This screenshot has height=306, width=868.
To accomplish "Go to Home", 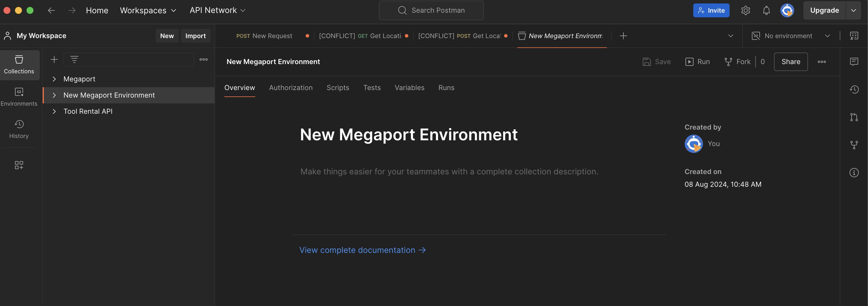I will point(97,10).
